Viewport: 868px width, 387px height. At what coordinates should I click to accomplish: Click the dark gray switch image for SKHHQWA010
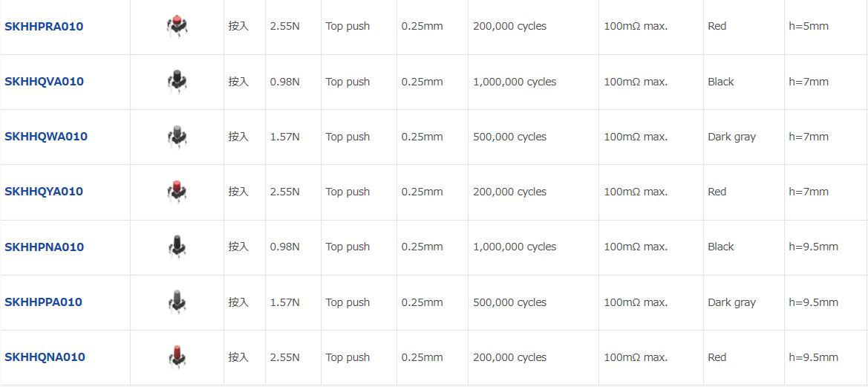pyautogui.click(x=177, y=136)
